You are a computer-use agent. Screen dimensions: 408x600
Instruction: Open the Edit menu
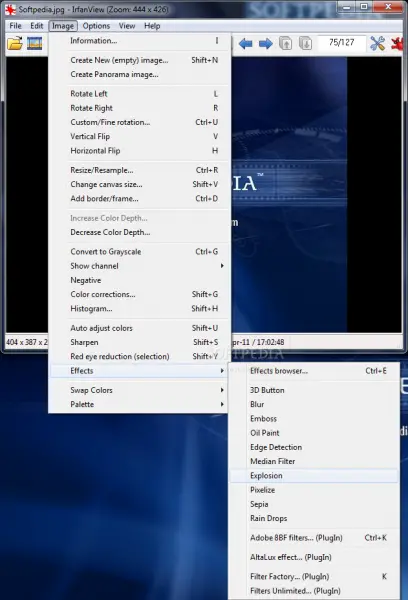coord(37,26)
